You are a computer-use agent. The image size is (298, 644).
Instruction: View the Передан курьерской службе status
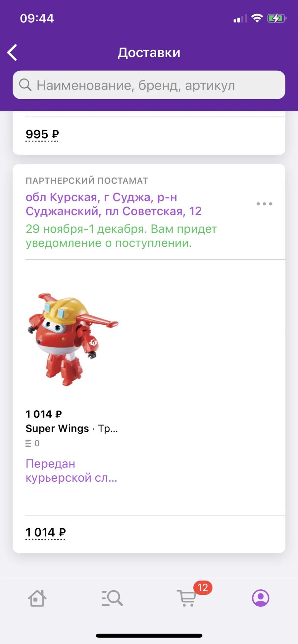(x=72, y=471)
